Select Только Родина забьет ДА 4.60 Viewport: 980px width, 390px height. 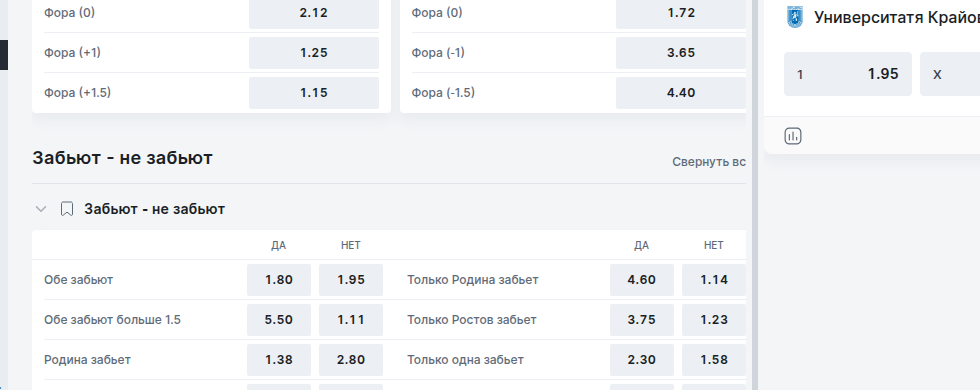coord(642,280)
